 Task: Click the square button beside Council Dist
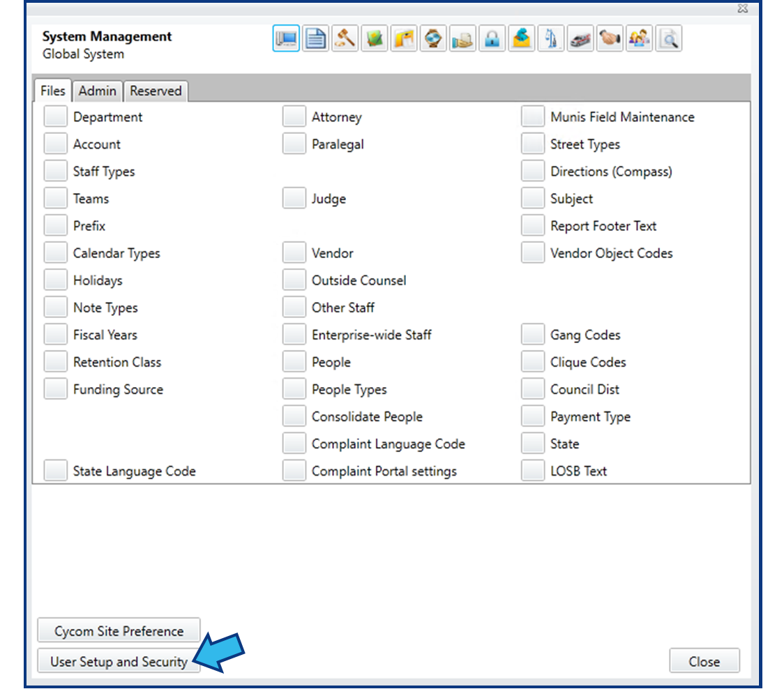coord(533,389)
